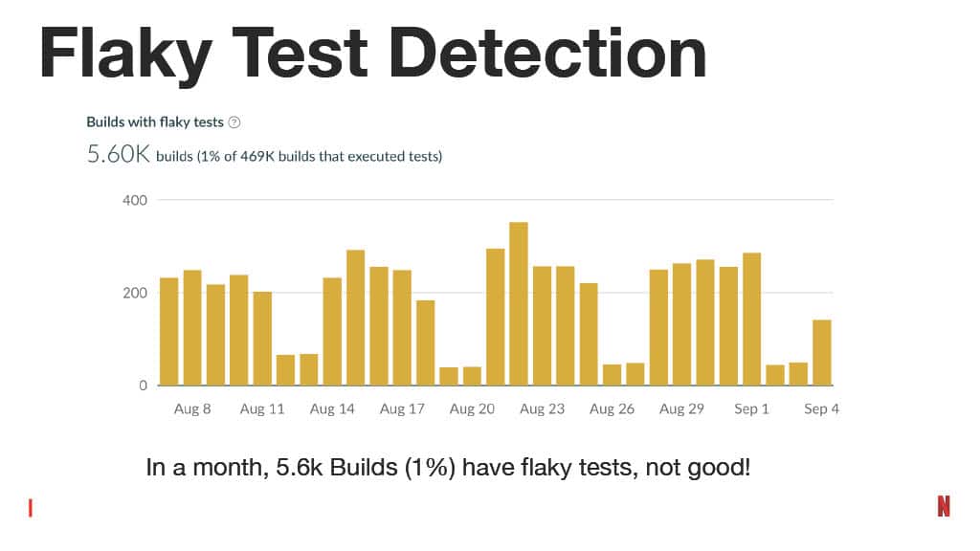Click the Netflix N logo

(x=943, y=506)
